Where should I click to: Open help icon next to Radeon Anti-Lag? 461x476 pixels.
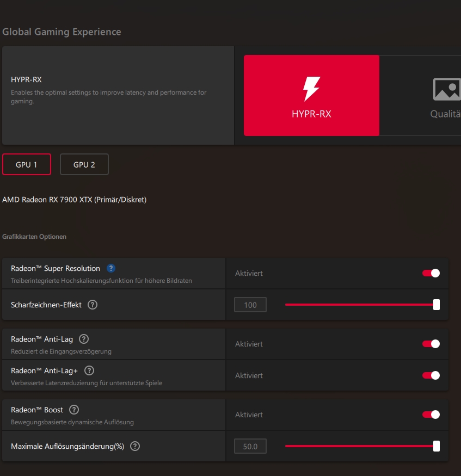[84, 339]
